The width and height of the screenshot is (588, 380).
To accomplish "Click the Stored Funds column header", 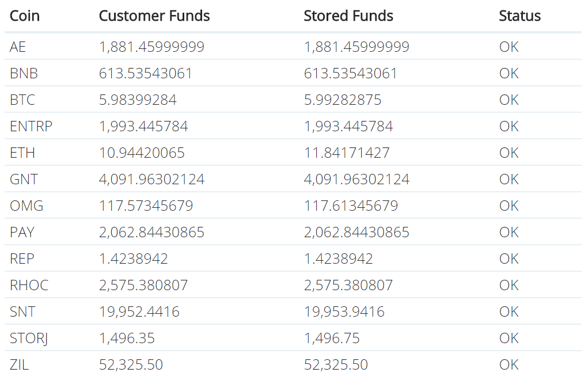I will coord(348,16).
